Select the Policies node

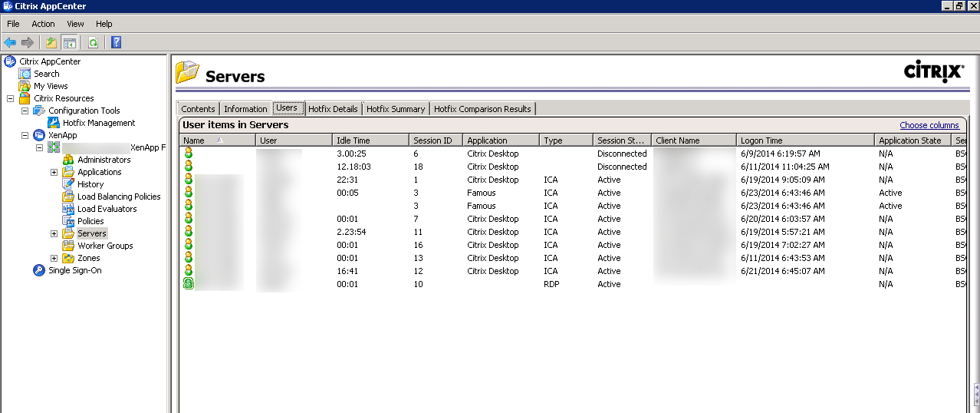point(90,221)
